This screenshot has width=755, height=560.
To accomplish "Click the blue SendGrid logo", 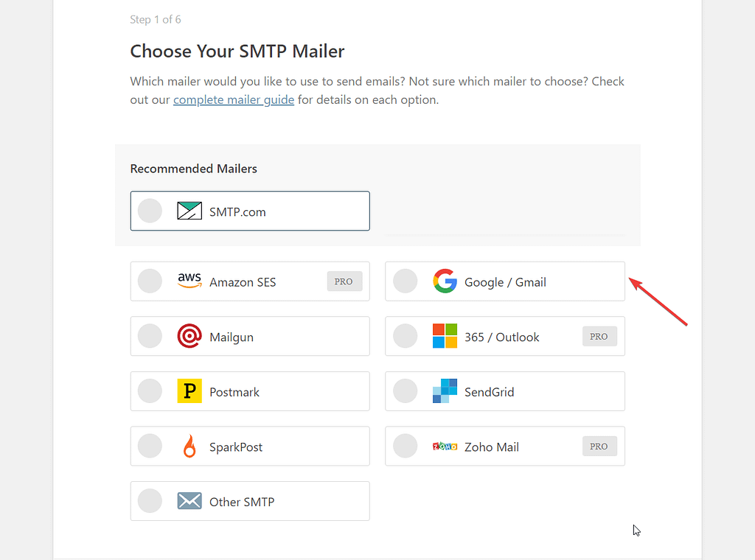I will pyautogui.click(x=445, y=391).
